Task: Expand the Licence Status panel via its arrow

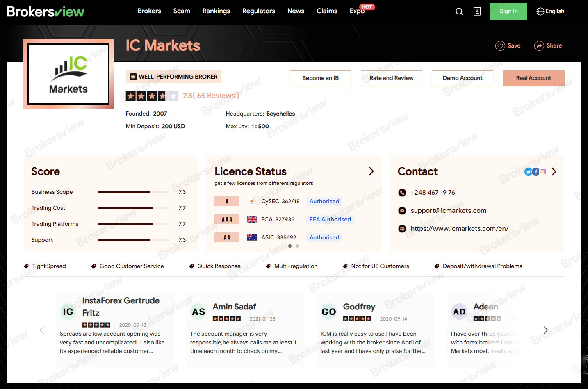Action: pyautogui.click(x=371, y=171)
